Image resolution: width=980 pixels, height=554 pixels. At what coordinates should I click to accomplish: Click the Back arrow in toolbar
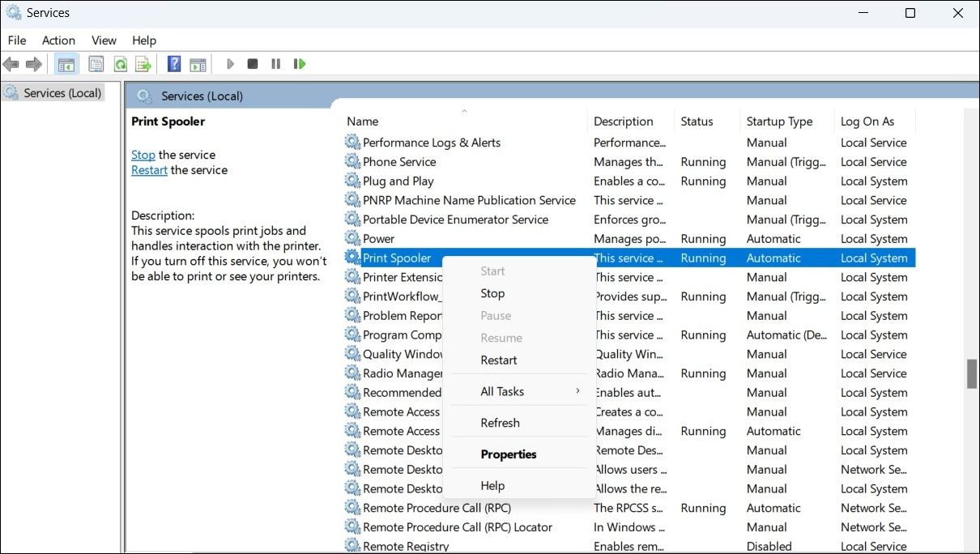[x=11, y=64]
